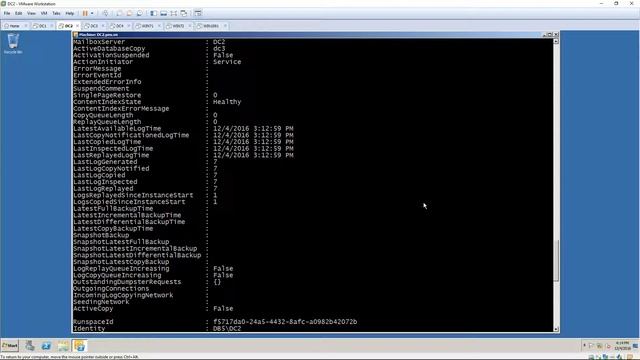Screen dimensions: 640x360
Task: Toggle the library sidebar toolbar icon
Action: pos(153,13)
